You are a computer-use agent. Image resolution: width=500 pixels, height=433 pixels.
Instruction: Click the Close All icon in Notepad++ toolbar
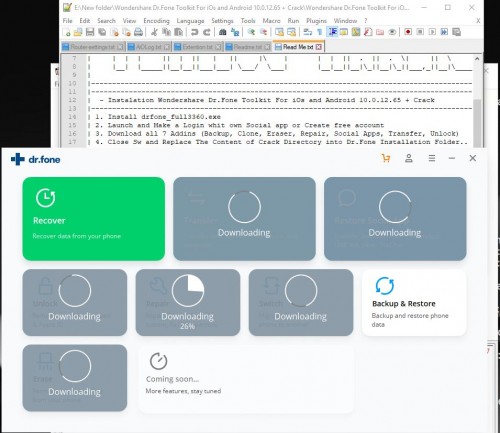(x=126, y=32)
